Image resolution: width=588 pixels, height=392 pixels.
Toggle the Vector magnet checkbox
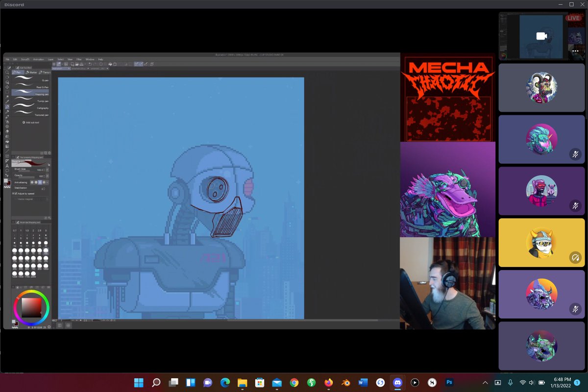coord(15,199)
